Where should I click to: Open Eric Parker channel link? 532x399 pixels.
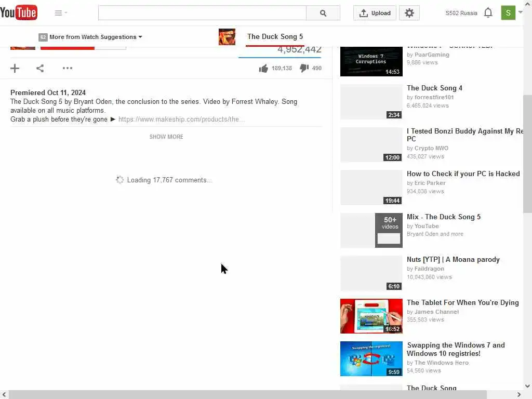(430, 183)
